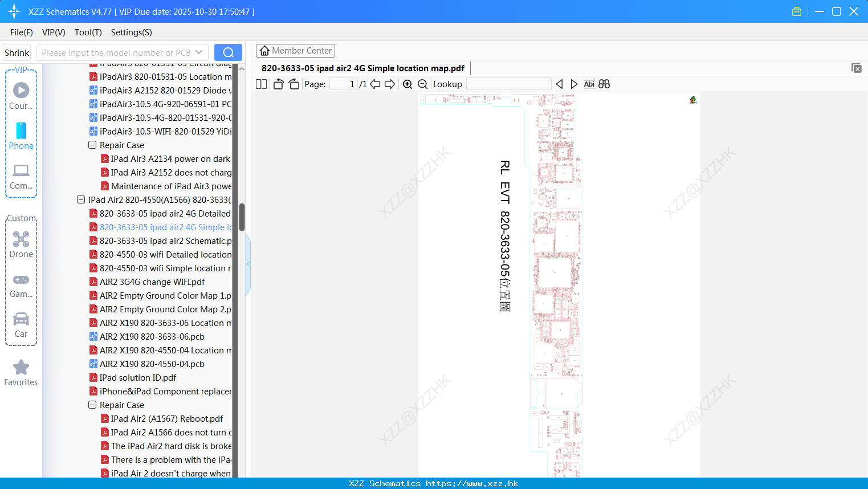Open the model number dropdown arrow
868x489 pixels.
pos(199,52)
